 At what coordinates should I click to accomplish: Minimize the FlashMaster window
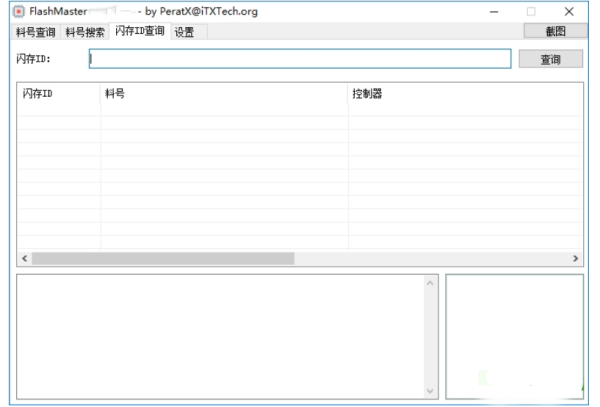[x=494, y=11]
